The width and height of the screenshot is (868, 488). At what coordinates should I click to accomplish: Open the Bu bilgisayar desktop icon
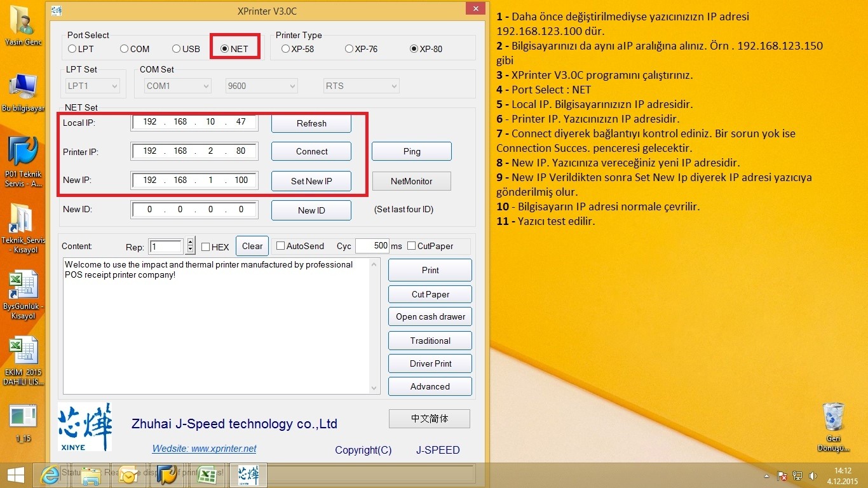tap(24, 93)
